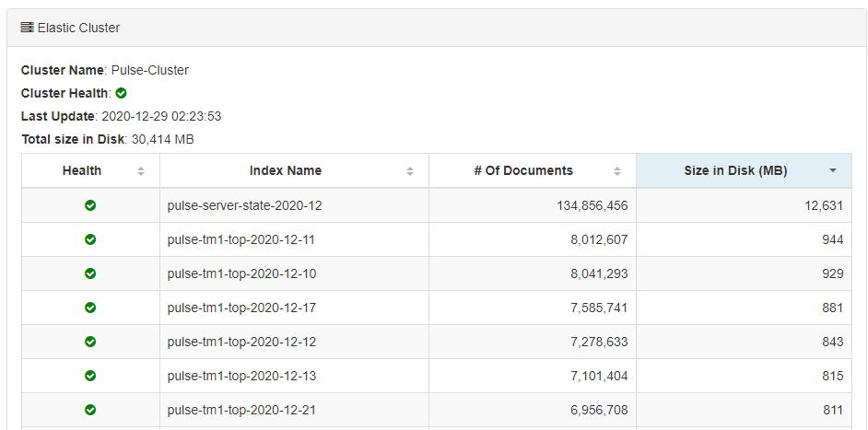Click the Elastic Cluster panel title
Viewport: 868px width, 430px height.
(78, 28)
